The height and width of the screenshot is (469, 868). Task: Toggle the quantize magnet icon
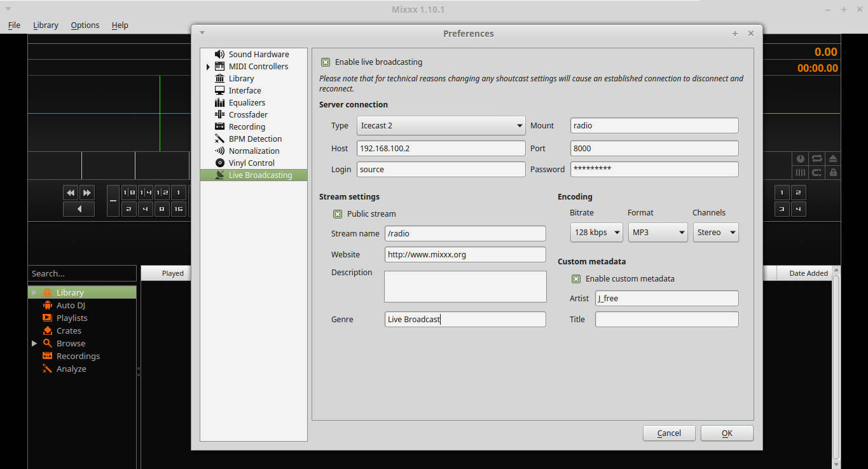(816, 172)
